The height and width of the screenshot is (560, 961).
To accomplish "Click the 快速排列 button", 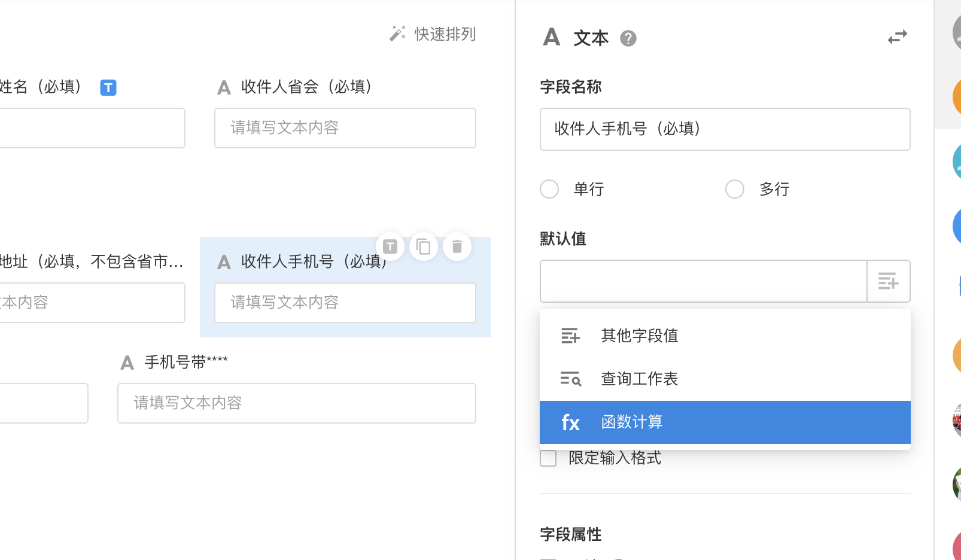I will (445, 34).
